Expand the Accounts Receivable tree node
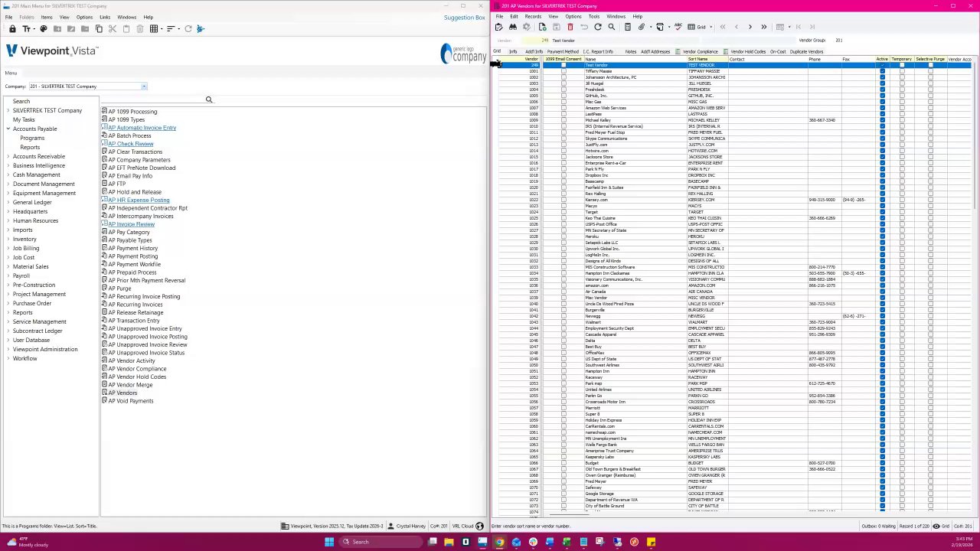This screenshot has height=551, width=980. click(8, 156)
